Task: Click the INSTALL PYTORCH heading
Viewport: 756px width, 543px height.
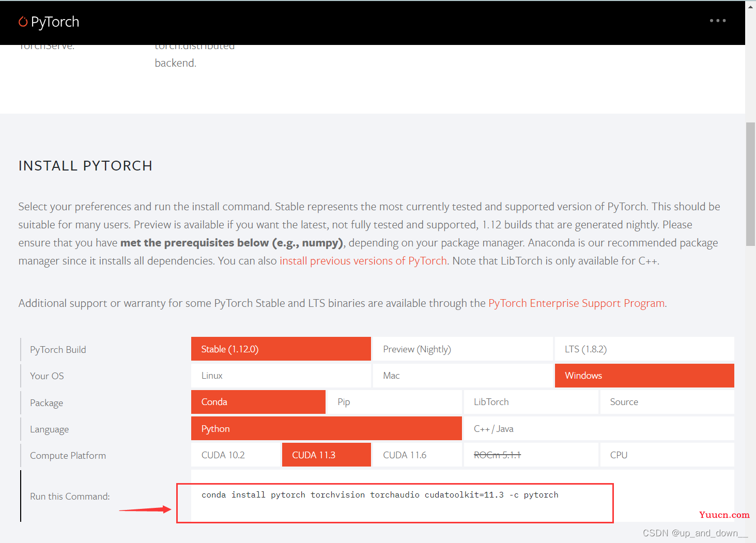Action: [x=86, y=166]
